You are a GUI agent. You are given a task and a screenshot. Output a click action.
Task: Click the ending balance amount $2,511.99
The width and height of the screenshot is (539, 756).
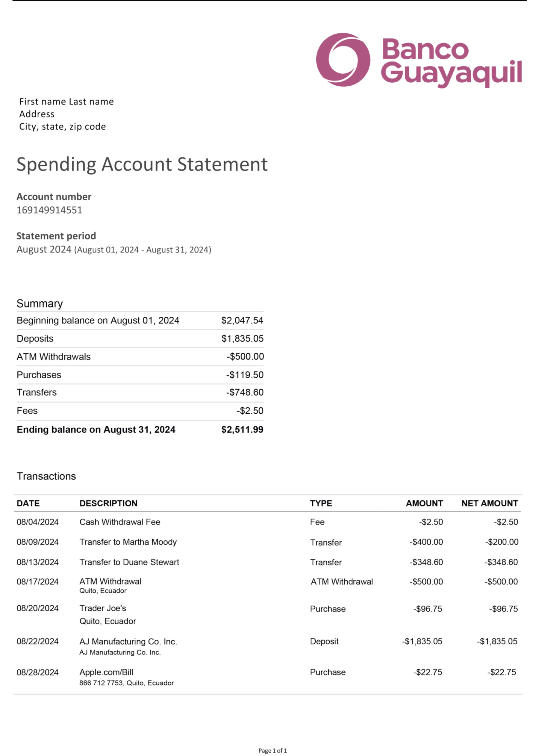tap(242, 429)
